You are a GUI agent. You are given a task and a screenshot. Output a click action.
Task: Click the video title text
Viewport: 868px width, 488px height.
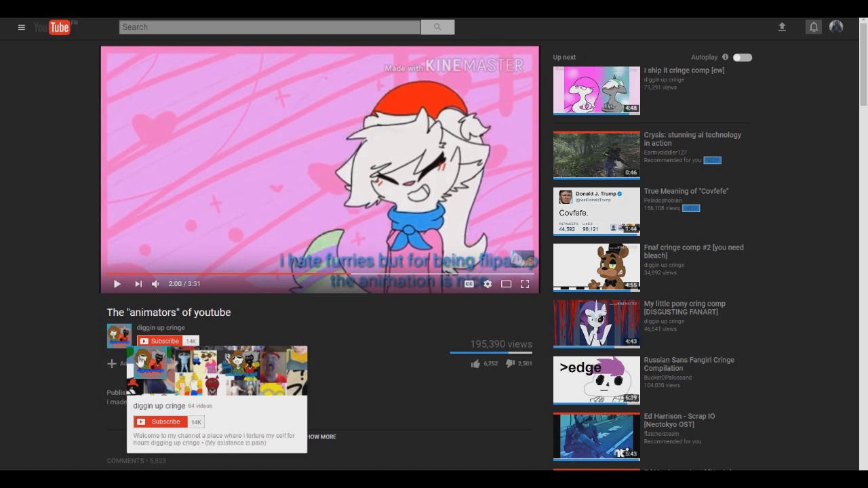pos(169,312)
